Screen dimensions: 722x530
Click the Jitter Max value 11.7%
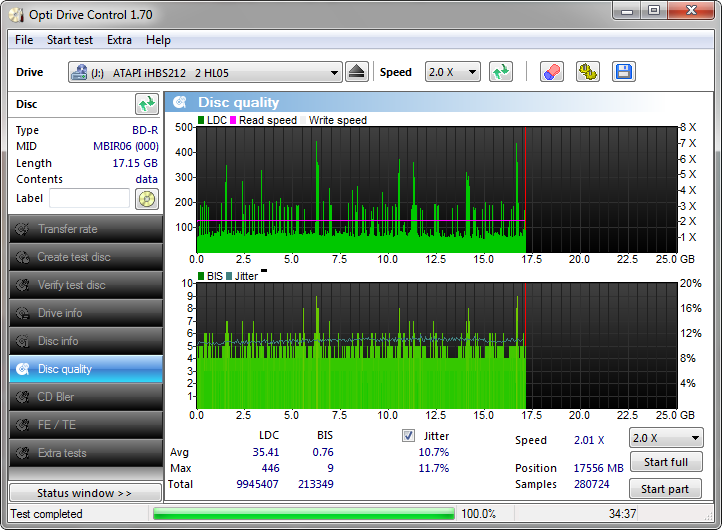434,468
